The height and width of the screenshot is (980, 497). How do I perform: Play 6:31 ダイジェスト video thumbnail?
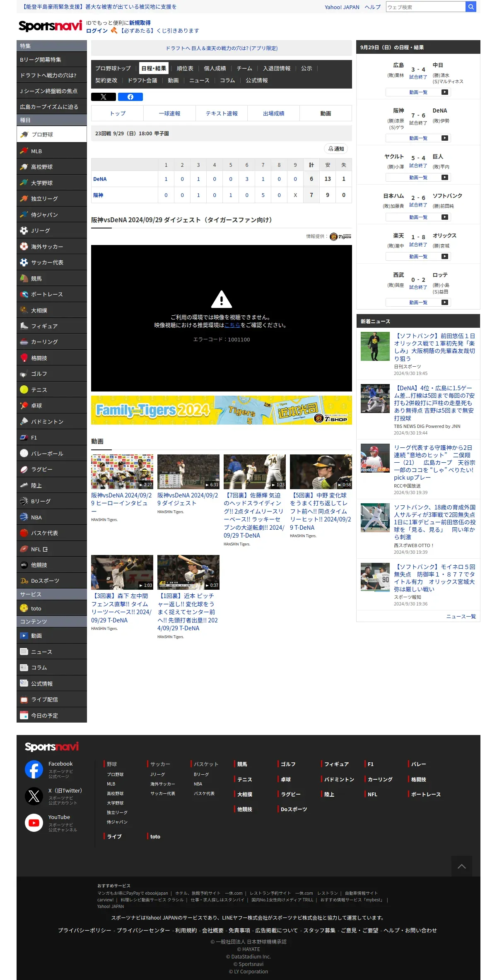[188, 472]
